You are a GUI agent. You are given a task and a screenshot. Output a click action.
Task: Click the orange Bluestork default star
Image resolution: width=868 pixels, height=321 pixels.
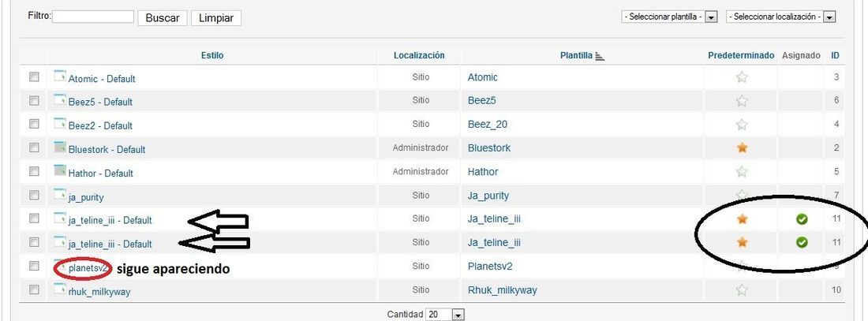[742, 147]
